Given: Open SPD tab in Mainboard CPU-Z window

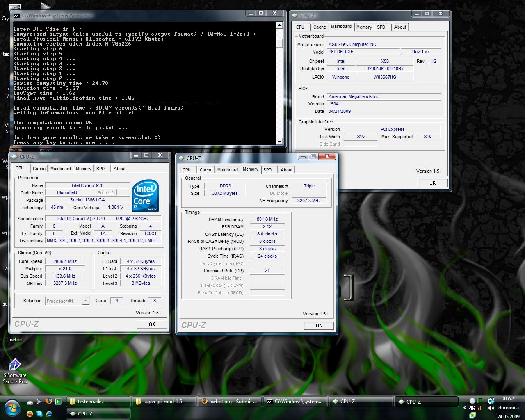Looking at the screenshot, I should click(x=381, y=27).
